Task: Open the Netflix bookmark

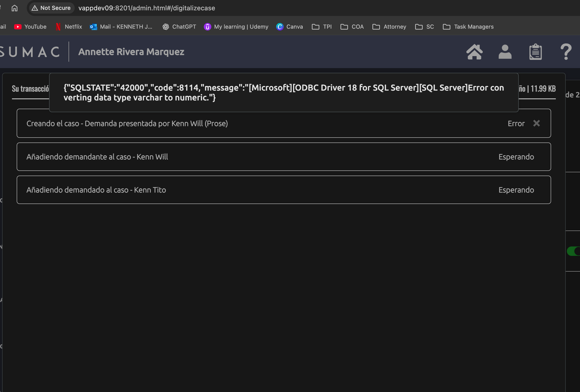Action: point(69,27)
